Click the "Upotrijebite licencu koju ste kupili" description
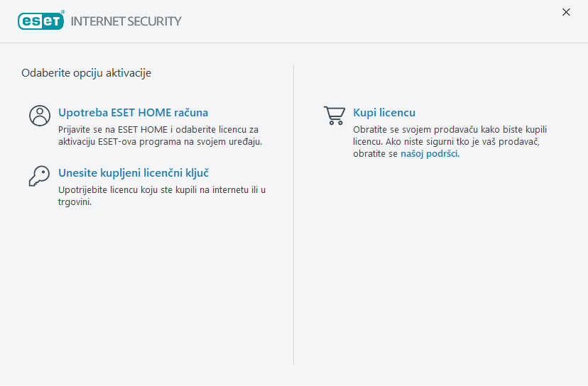 coord(162,190)
